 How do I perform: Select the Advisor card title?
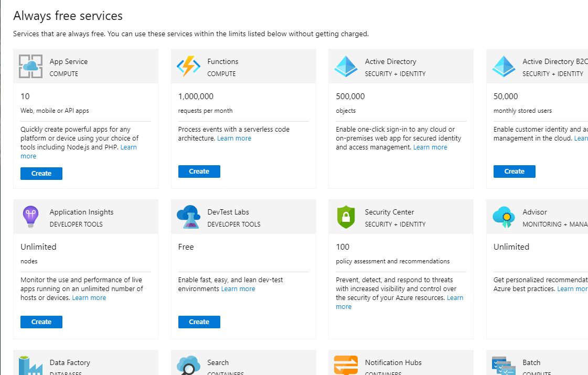point(534,212)
